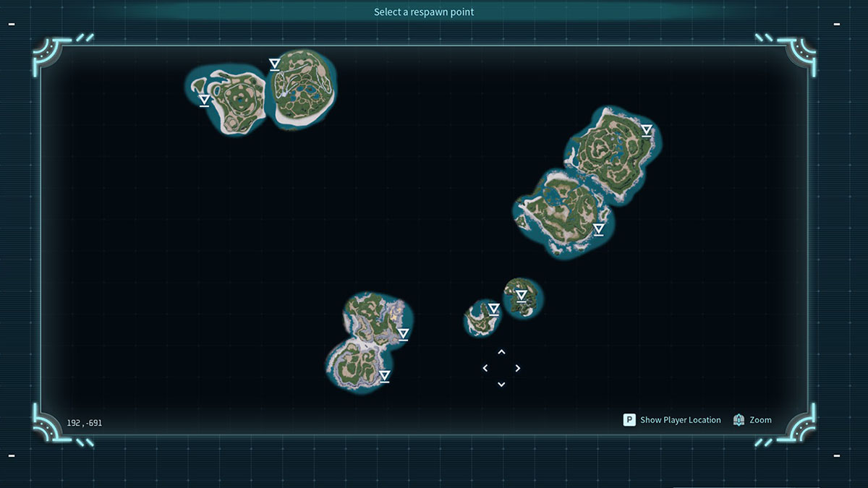Expand the map westward with the left chevron

tap(485, 368)
